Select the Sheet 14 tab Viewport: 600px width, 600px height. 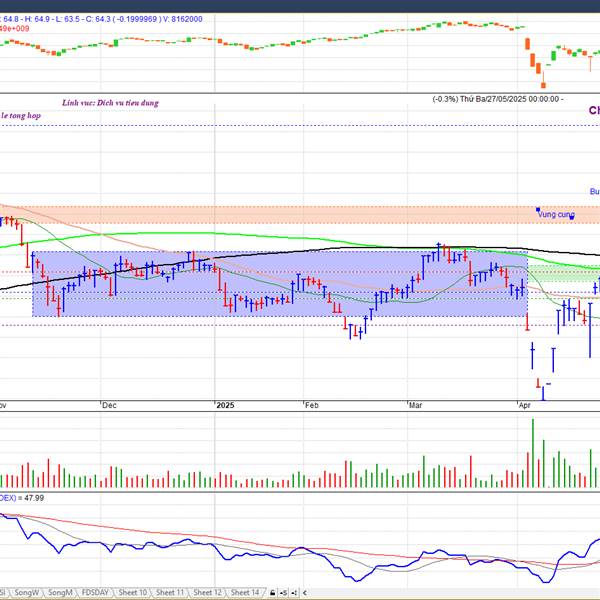click(245, 592)
